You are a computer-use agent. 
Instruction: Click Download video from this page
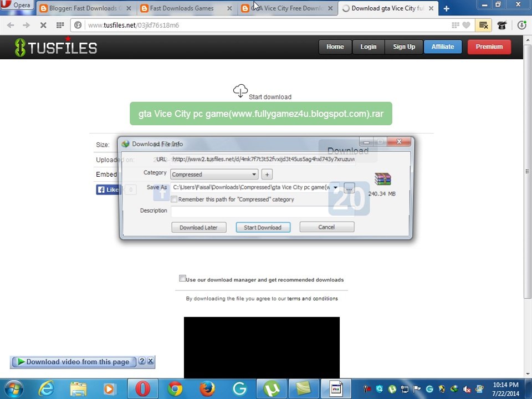point(74,362)
